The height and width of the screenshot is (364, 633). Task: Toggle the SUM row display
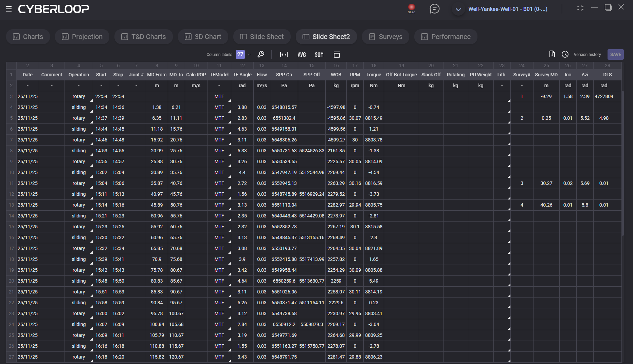click(319, 55)
